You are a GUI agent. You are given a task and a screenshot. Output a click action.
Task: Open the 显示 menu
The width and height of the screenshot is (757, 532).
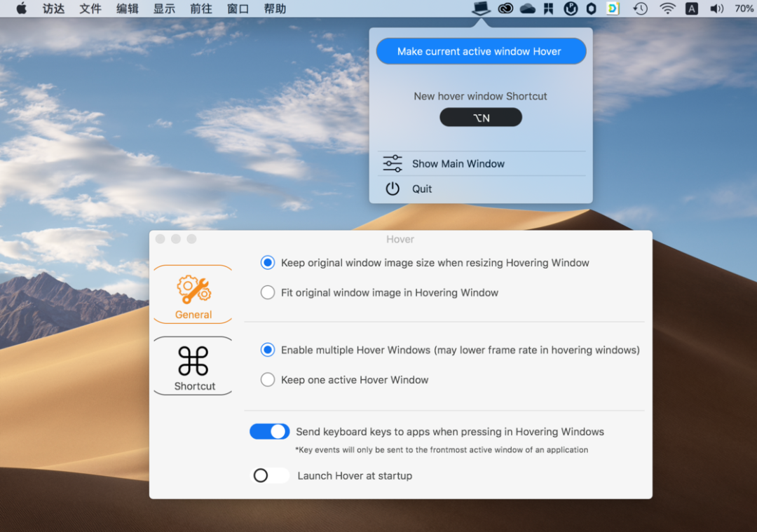coord(164,8)
